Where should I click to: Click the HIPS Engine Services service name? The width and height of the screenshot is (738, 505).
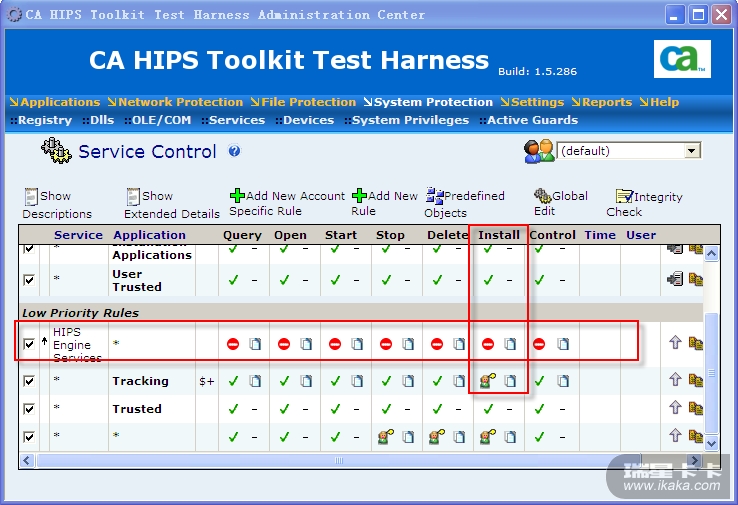coord(77,345)
